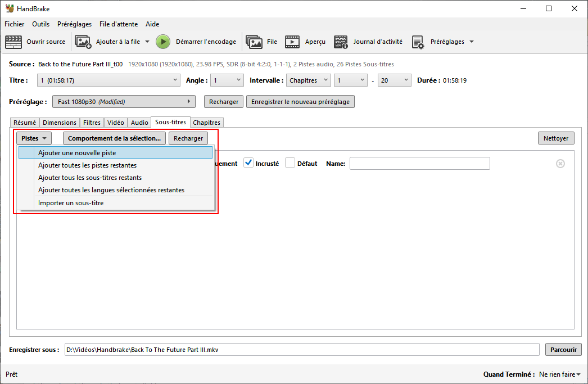The image size is (588, 384).
Task: Uncheck the Incrusté checkbox
Action: pyautogui.click(x=248, y=163)
